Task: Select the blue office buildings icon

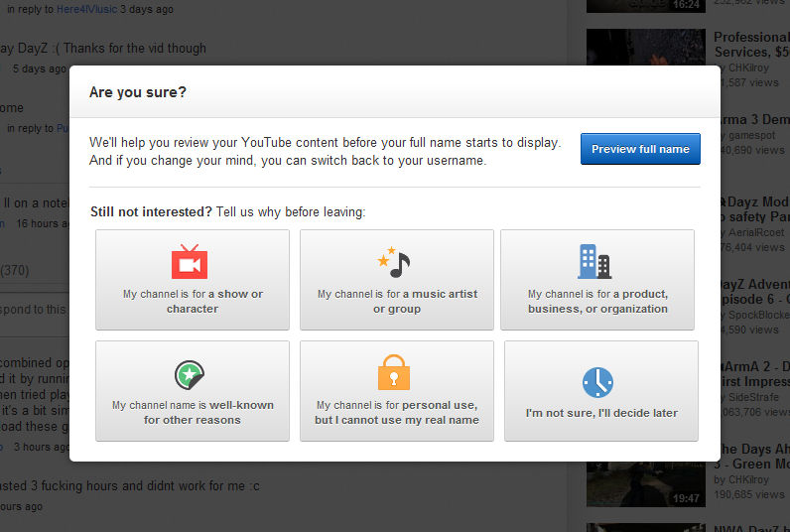Action: pyautogui.click(x=594, y=261)
